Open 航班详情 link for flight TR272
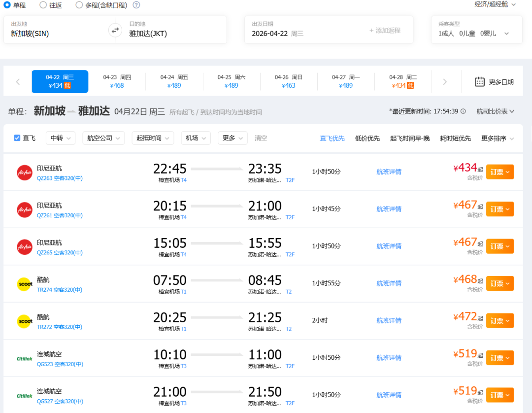Image resolution: width=532 pixels, height=413 pixels. click(389, 321)
